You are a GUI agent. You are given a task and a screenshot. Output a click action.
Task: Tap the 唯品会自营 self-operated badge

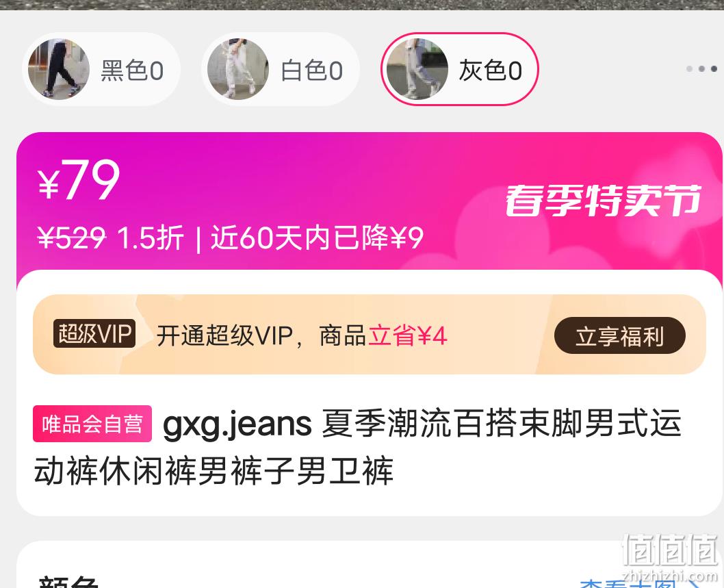pos(92,424)
